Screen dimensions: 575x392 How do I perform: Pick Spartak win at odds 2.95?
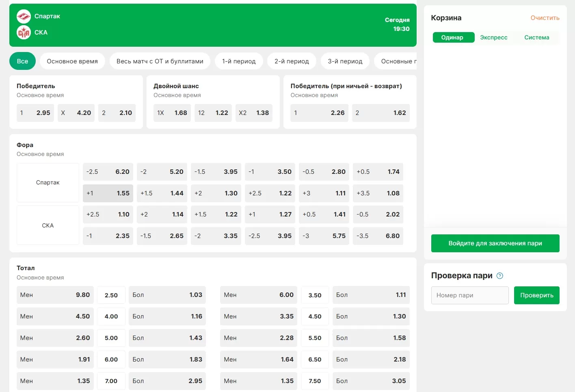pos(35,113)
